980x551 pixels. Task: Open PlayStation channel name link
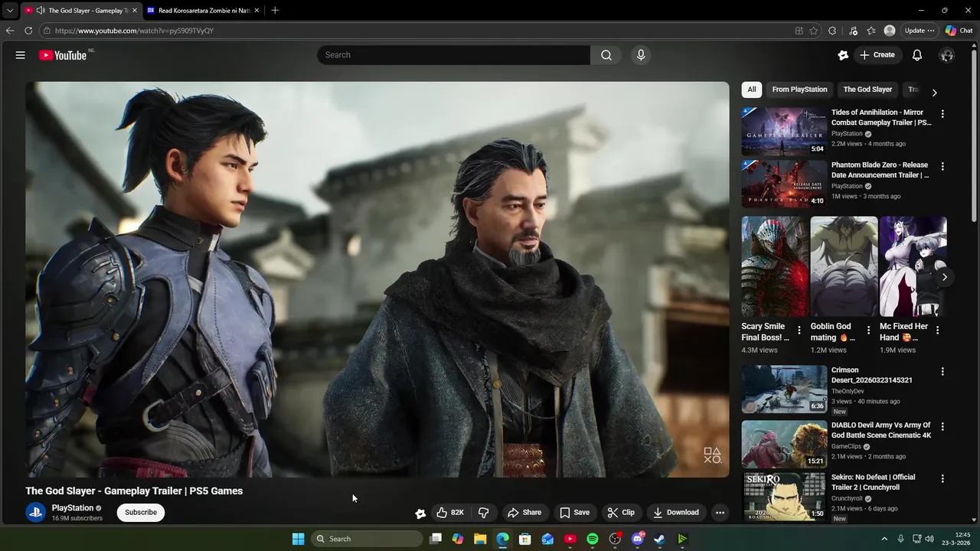pos(73,508)
